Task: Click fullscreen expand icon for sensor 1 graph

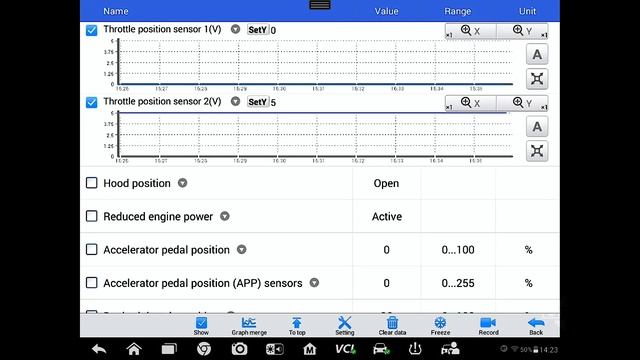Action: [x=537, y=79]
